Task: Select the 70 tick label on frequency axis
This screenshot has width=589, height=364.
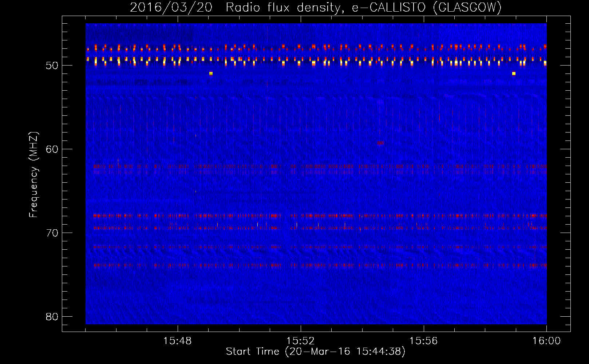Action: coord(52,233)
